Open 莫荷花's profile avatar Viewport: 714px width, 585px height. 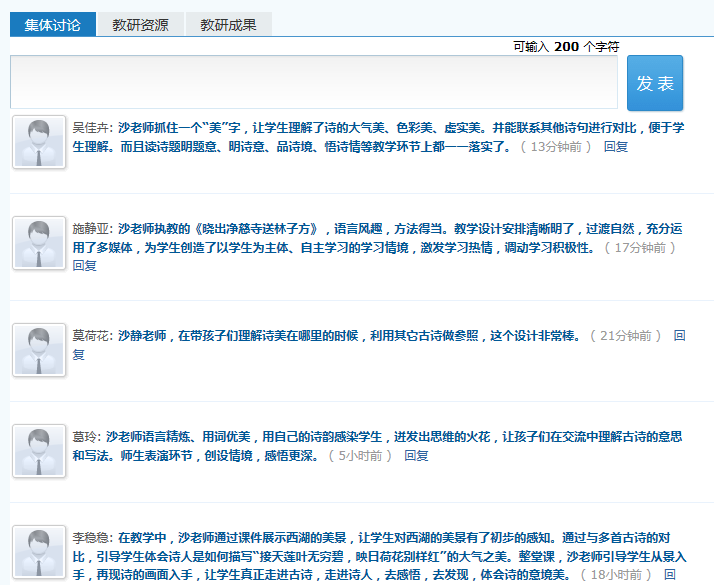click(39, 350)
